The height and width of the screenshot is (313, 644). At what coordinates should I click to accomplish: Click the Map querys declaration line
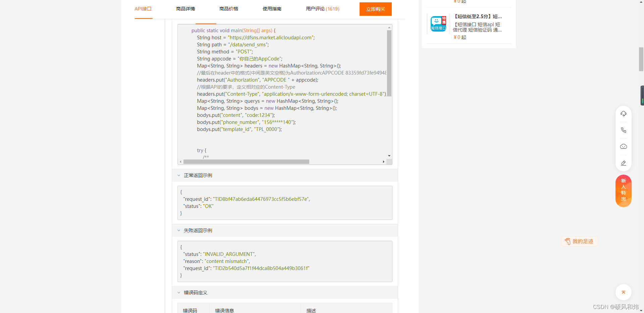point(268,101)
